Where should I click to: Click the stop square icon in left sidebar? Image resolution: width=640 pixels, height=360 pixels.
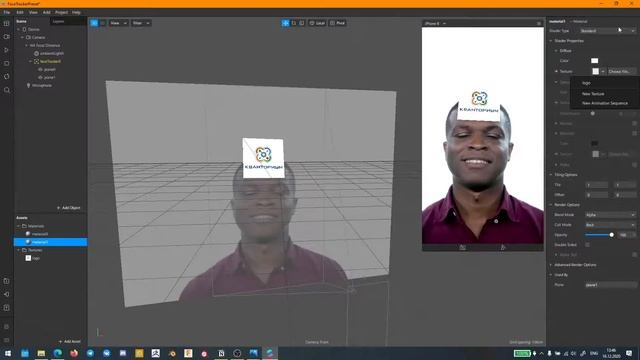coord(7,63)
